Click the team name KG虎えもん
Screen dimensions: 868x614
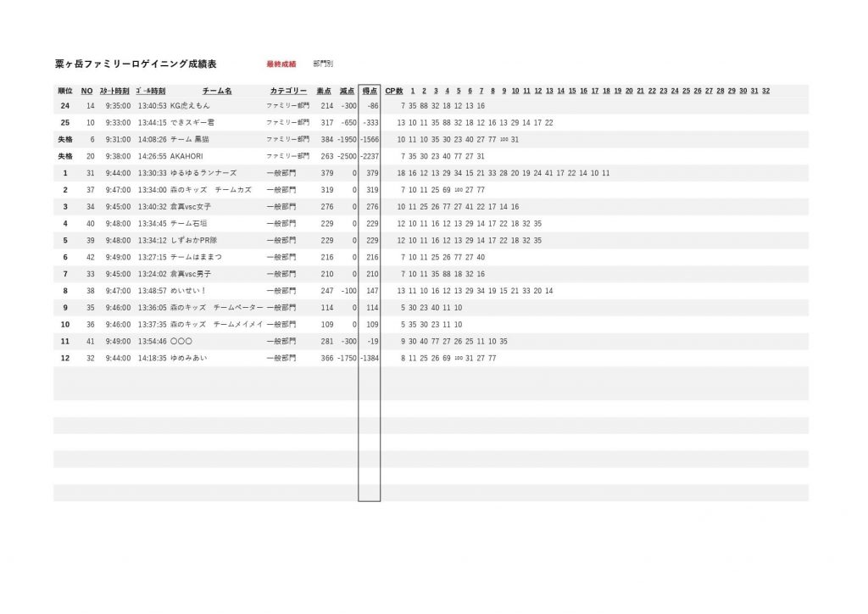click(x=190, y=106)
